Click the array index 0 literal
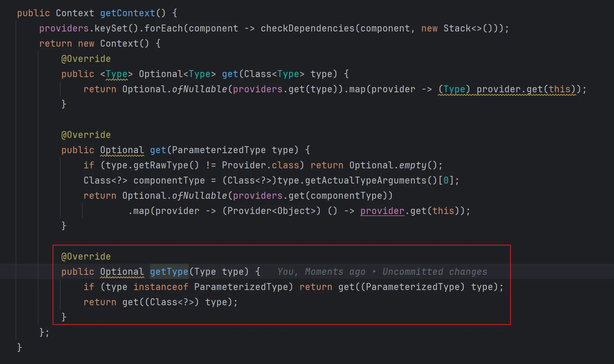The width and height of the screenshot is (614, 364). pyautogui.click(x=446, y=180)
